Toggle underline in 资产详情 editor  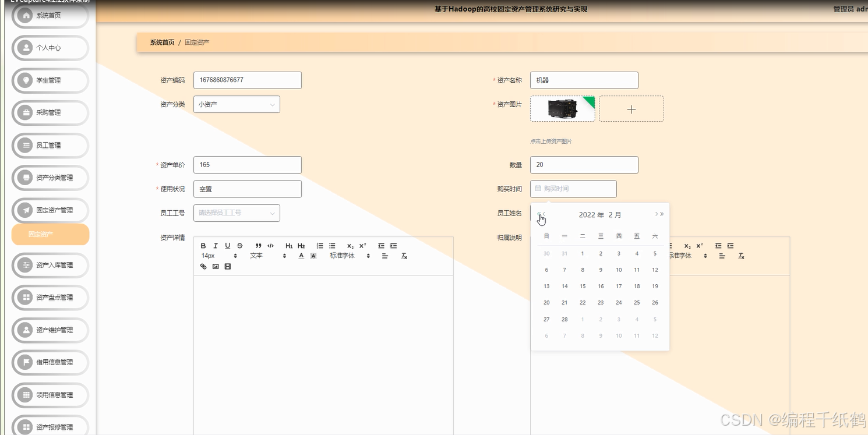[x=228, y=246]
